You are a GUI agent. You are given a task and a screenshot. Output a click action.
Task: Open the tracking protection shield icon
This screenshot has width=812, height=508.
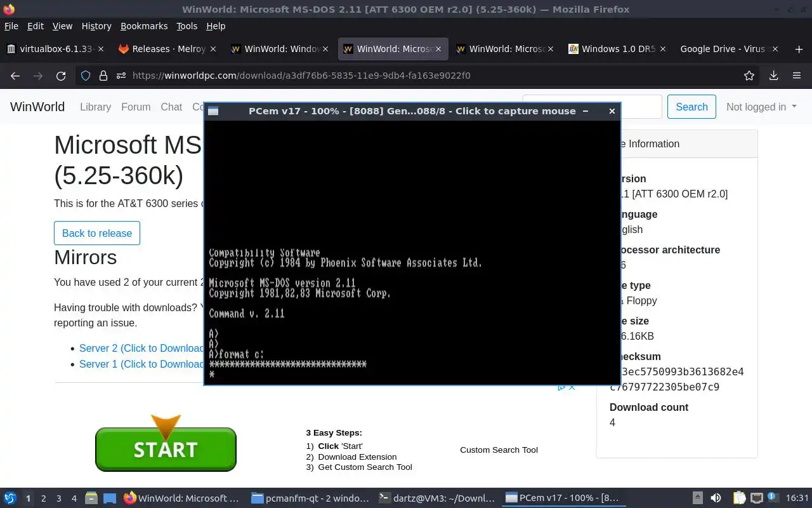[x=86, y=76]
